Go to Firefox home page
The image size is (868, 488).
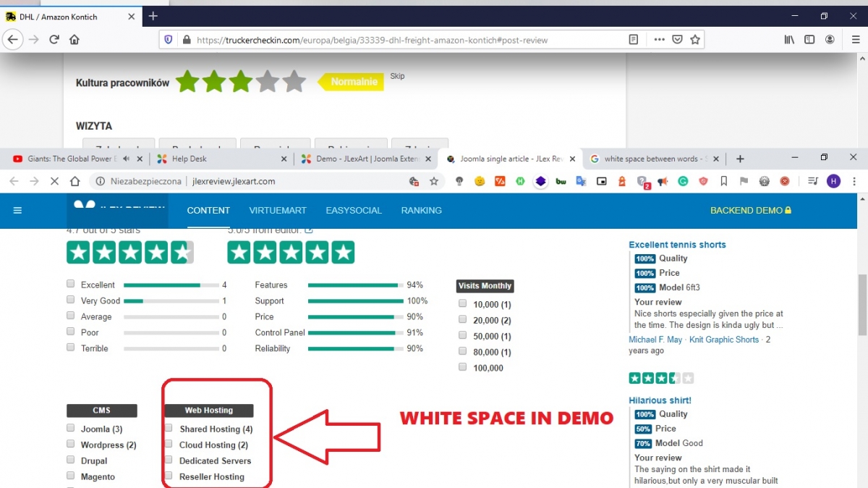(x=75, y=40)
